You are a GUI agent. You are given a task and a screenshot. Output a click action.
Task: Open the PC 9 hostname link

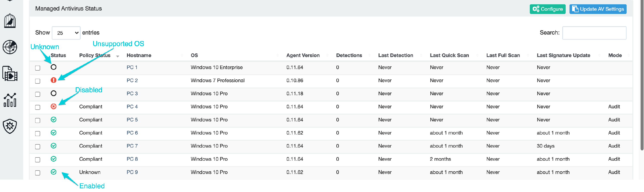pyautogui.click(x=132, y=172)
